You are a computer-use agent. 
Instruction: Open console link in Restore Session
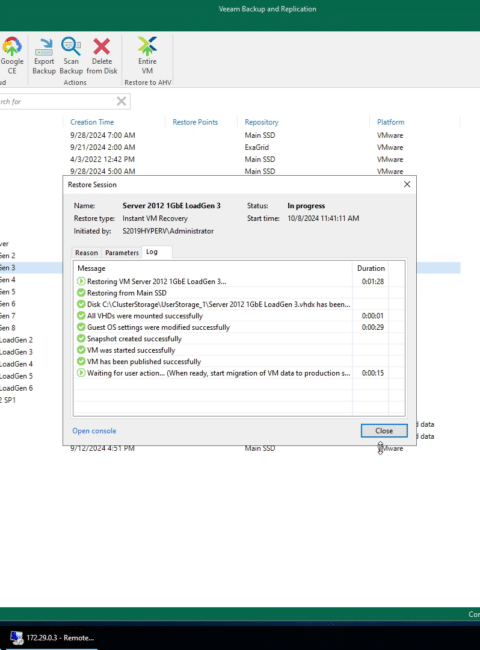pyautogui.click(x=94, y=431)
